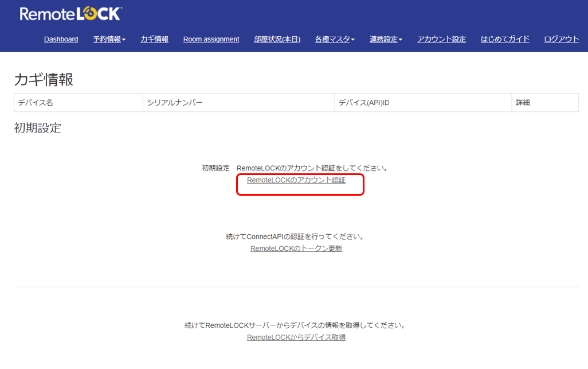Click the RemoteLOCKからデバイス取得 link
This screenshot has height=369, width=588.
point(296,337)
